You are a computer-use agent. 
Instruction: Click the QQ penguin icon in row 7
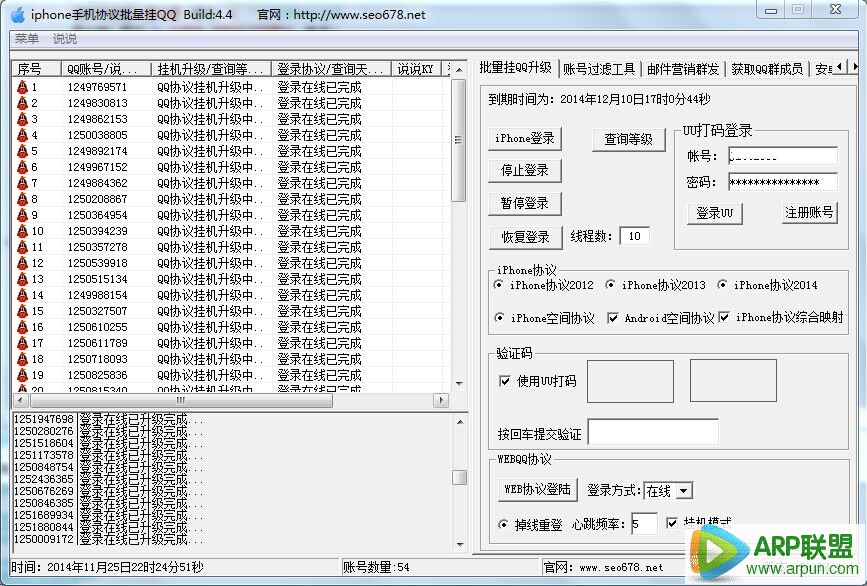[x=23, y=183]
